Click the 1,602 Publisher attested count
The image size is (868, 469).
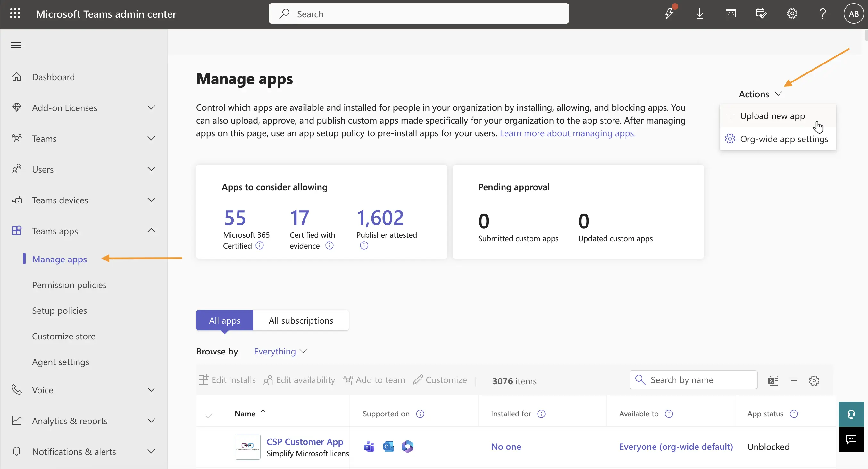point(380,217)
